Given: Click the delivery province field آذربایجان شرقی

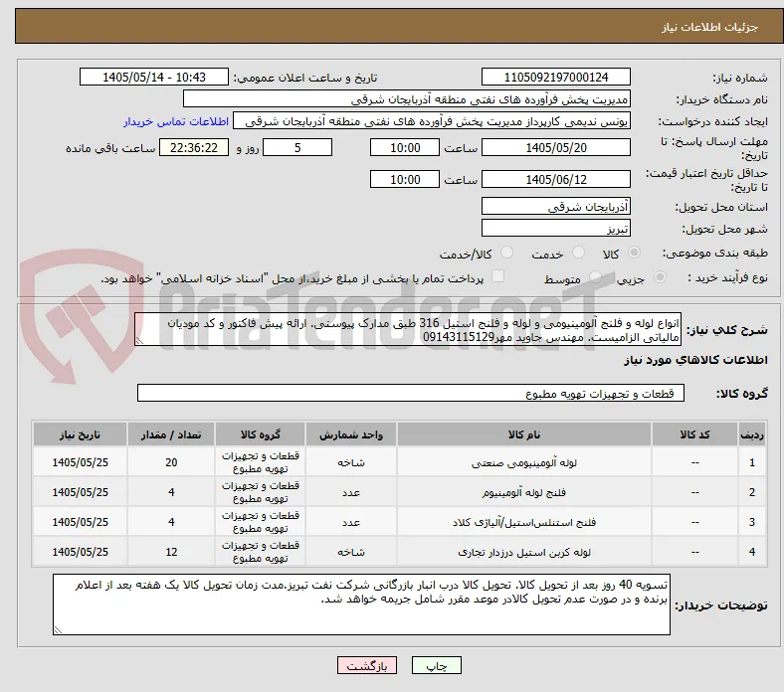Looking at the screenshot, I should 556,207.
